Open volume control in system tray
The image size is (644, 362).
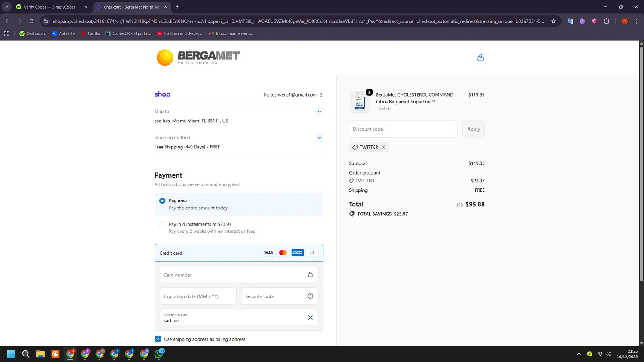(x=608, y=354)
